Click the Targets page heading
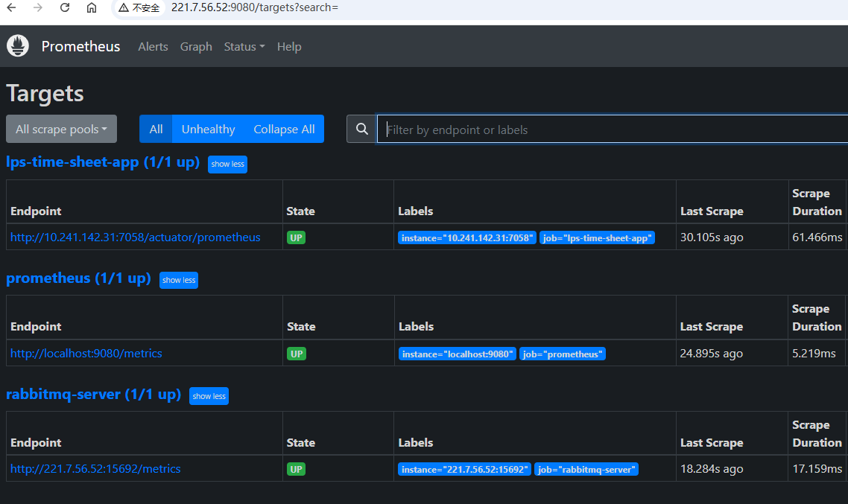This screenshot has width=848, height=504. coord(45,94)
